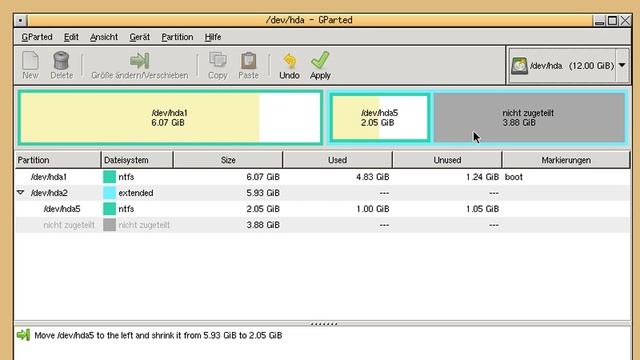640x360 pixels.
Task: Click the pane divider handle above operations
Action: point(324,324)
